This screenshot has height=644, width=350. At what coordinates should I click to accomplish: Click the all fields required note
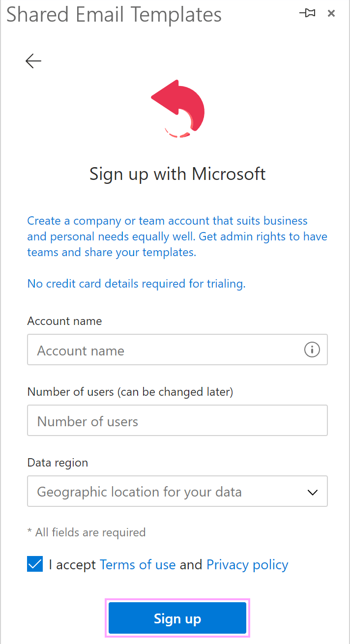(87, 532)
